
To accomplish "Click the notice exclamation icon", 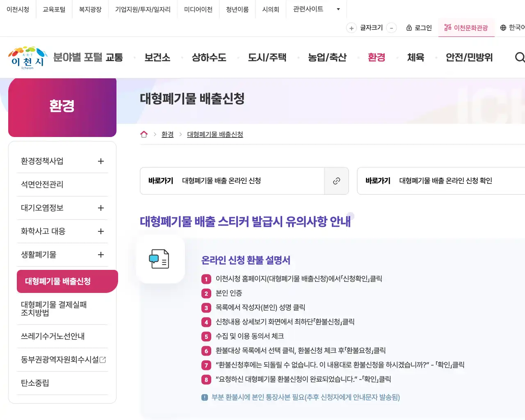I will pos(205,397).
